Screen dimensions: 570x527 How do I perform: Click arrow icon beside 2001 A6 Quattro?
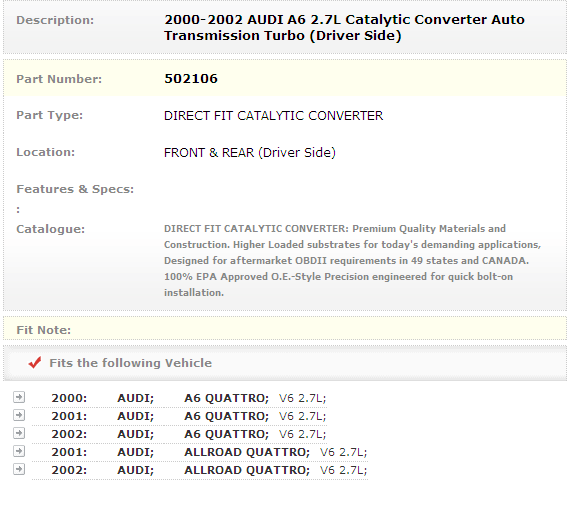(19, 415)
